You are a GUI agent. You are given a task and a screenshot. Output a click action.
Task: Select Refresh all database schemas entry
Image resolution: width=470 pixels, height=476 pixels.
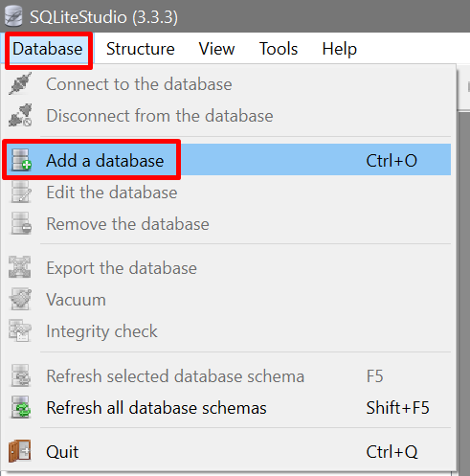click(227, 407)
